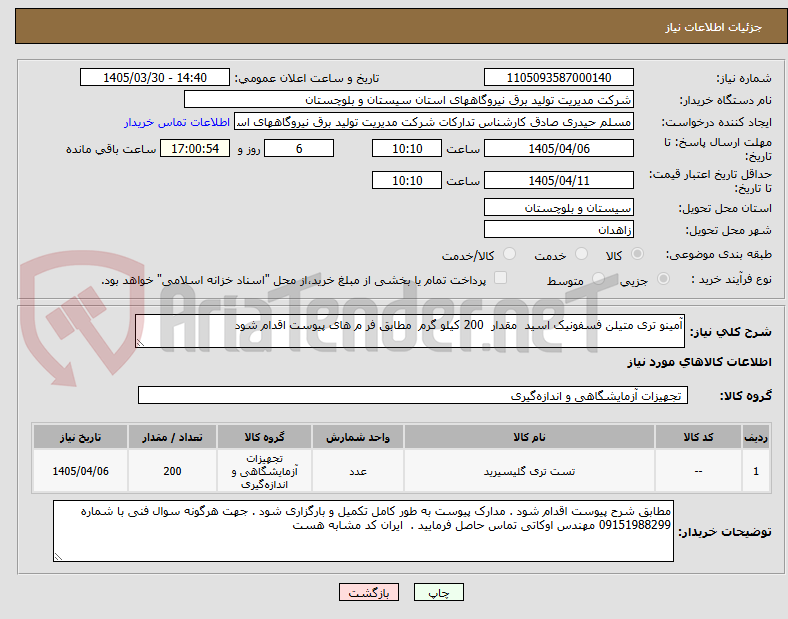Click the item name cell تست تری گلیسیرید

[x=529, y=471]
